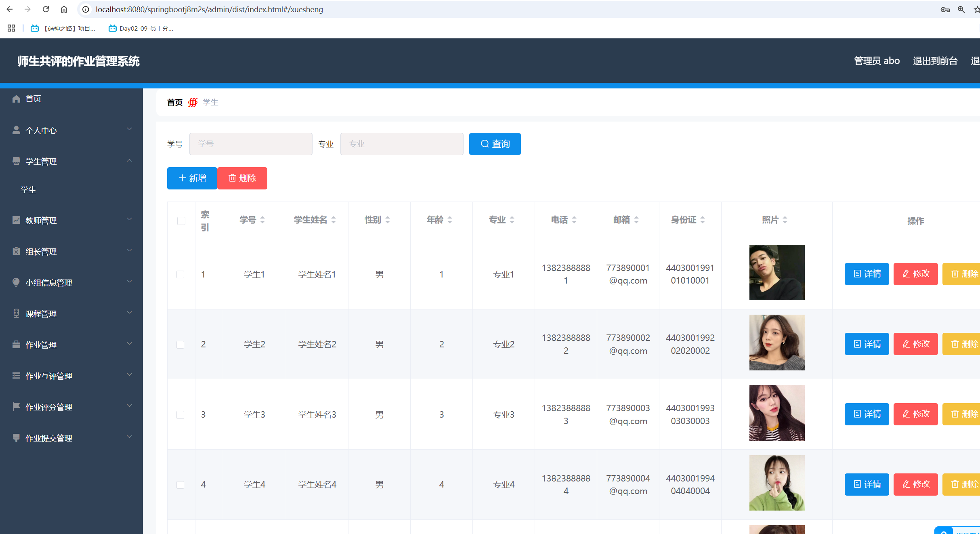Click the photo thumbnail of 学生2

click(x=776, y=343)
